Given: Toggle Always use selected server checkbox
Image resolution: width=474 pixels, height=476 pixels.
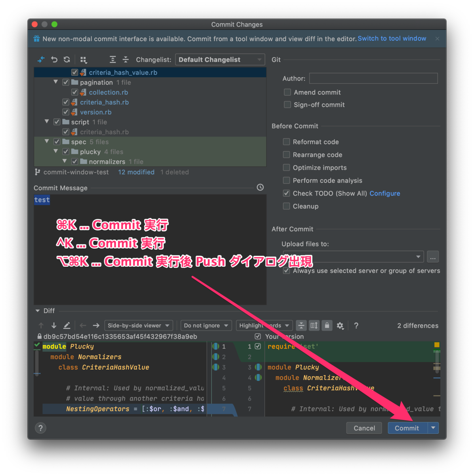Looking at the screenshot, I should tap(286, 271).
